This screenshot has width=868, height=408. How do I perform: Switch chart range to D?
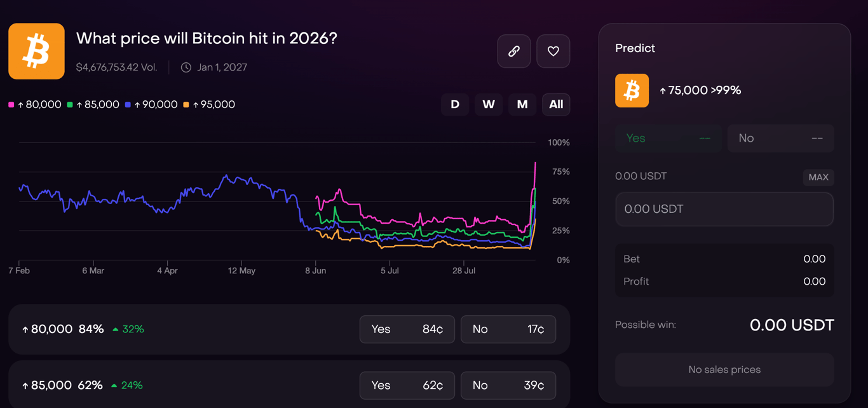[455, 104]
